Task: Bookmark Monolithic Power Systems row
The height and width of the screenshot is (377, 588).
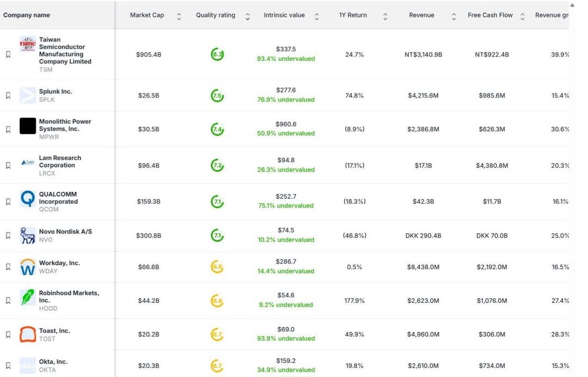Action: tap(8, 129)
